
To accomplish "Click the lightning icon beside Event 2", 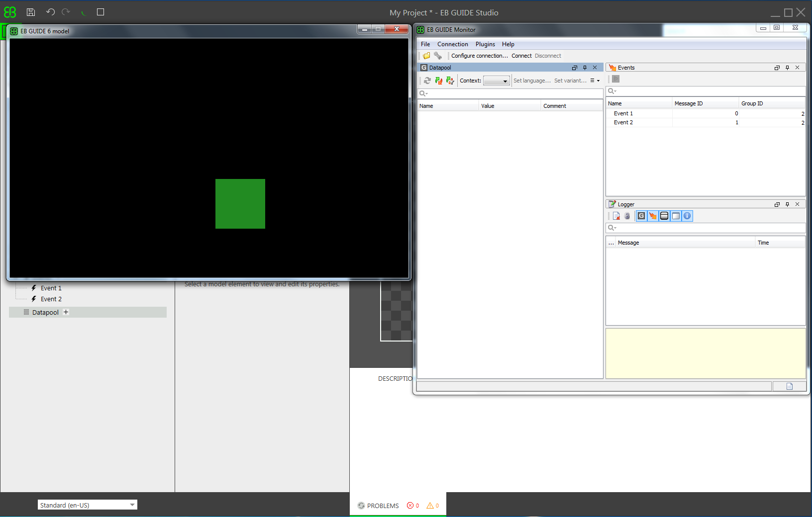I will (x=34, y=299).
